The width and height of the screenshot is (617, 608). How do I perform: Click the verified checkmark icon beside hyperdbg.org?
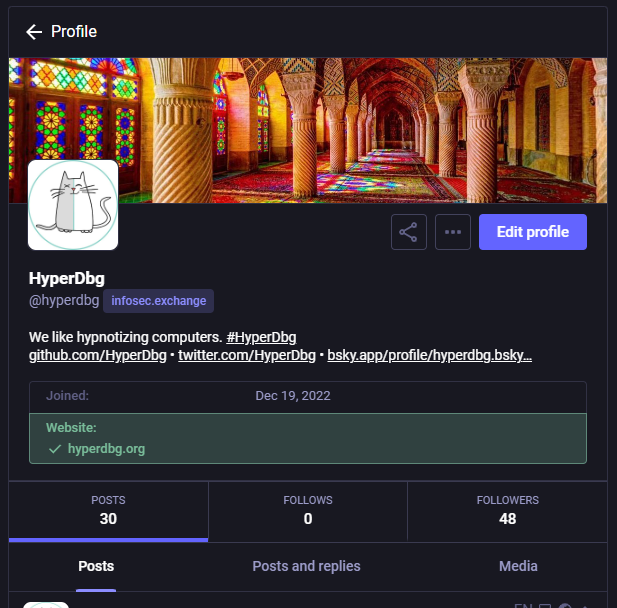tap(55, 449)
